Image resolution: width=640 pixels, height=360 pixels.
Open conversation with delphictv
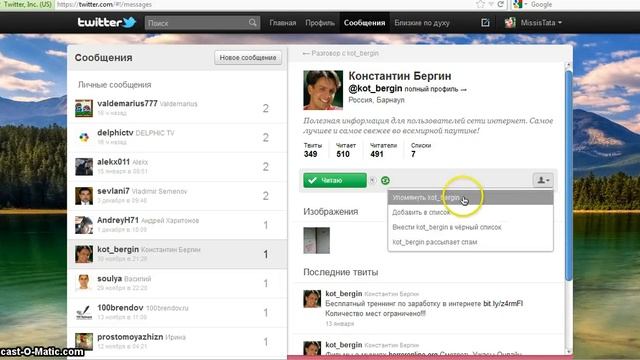tap(177, 137)
